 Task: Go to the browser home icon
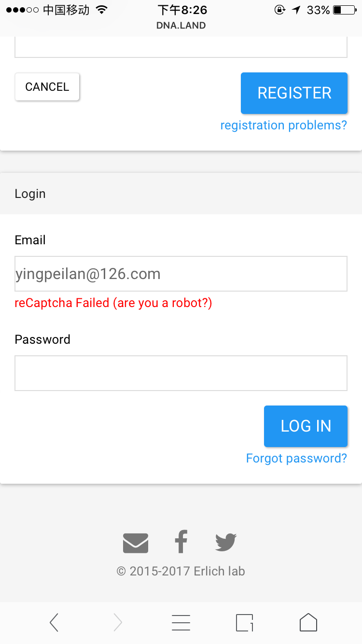coord(308,622)
